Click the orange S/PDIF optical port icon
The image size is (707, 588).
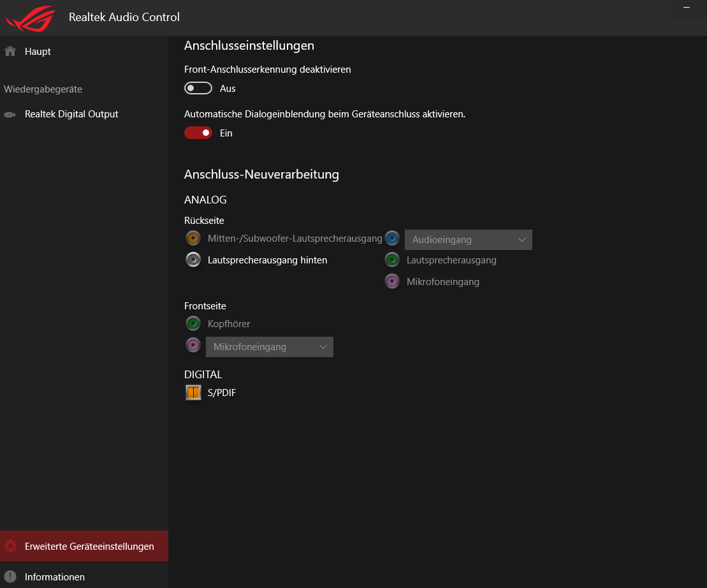[193, 392]
